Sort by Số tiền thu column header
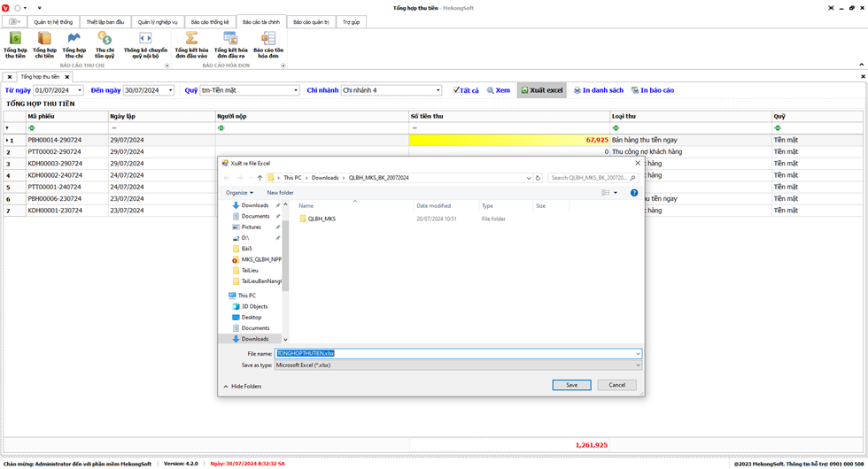This screenshot has width=868, height=469. click(x=508, y=116)
